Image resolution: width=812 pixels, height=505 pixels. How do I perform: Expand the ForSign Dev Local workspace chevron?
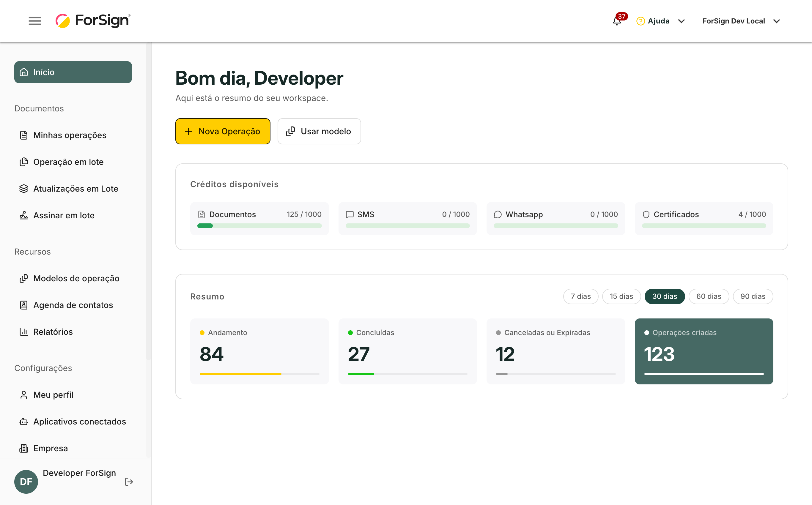click(777, 21)
